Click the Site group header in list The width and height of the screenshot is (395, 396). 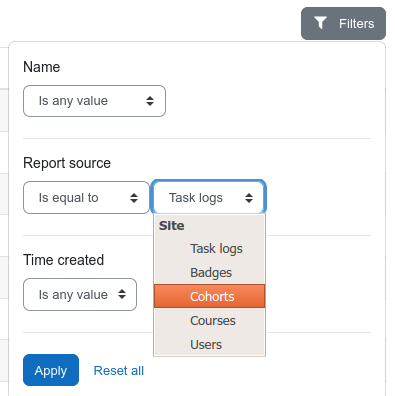coord(172,226)
